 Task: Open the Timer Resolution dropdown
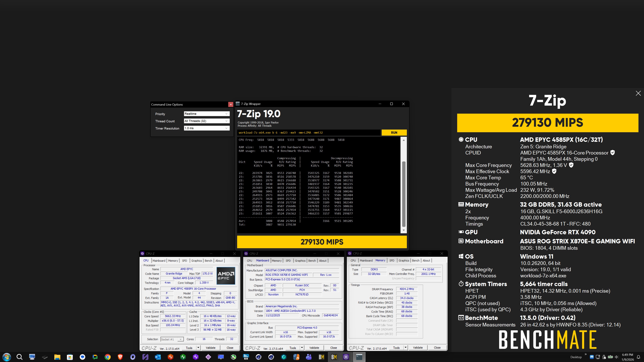pyautogui.click(x=206, y=128)
